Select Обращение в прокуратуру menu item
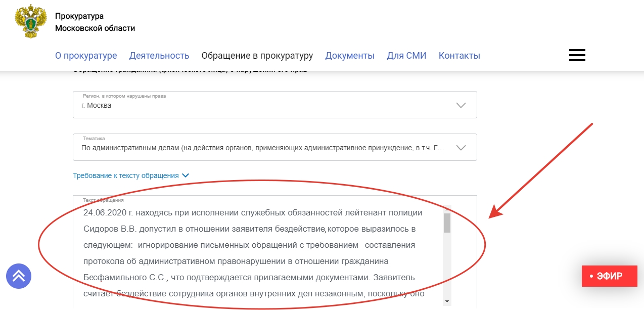 tap(257, 56)
